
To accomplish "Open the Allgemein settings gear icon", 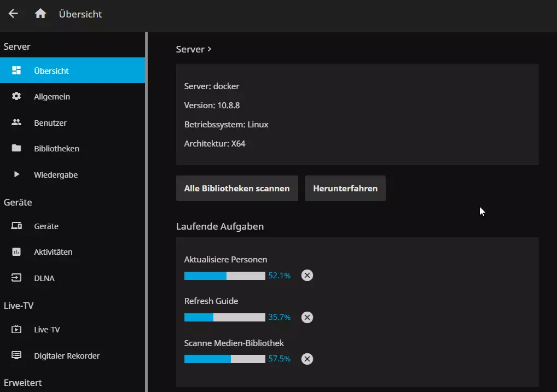I will click(x=15, y=96).
